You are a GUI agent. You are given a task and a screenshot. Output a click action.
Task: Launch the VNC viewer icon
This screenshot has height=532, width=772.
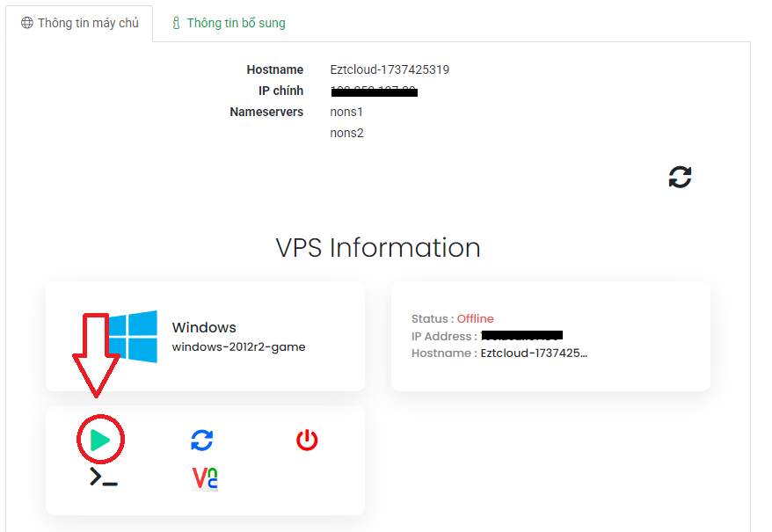coord(205,478)
